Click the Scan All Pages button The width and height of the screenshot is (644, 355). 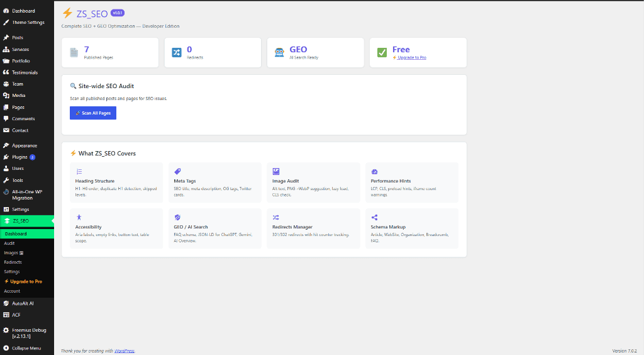tap(93, 113)
